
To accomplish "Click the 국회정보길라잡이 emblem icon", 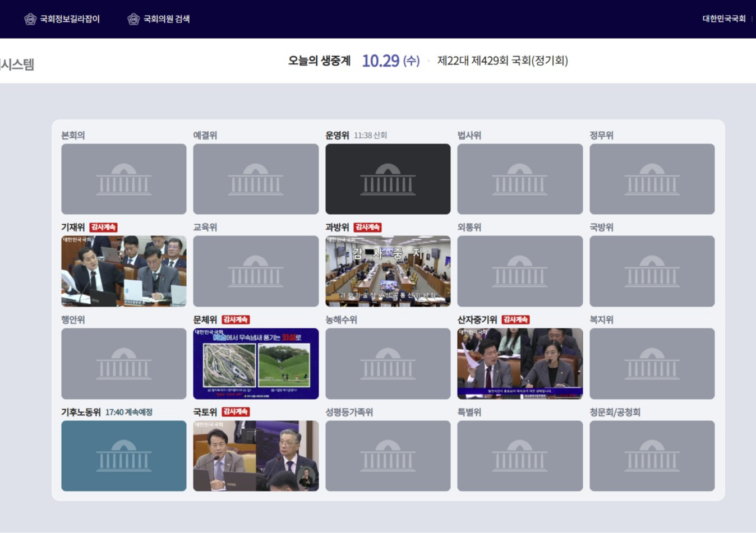I will (x=30, y=19).
